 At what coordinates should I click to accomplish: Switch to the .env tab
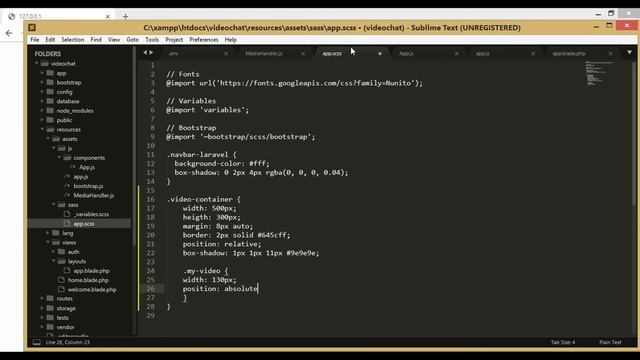[173, 53]
